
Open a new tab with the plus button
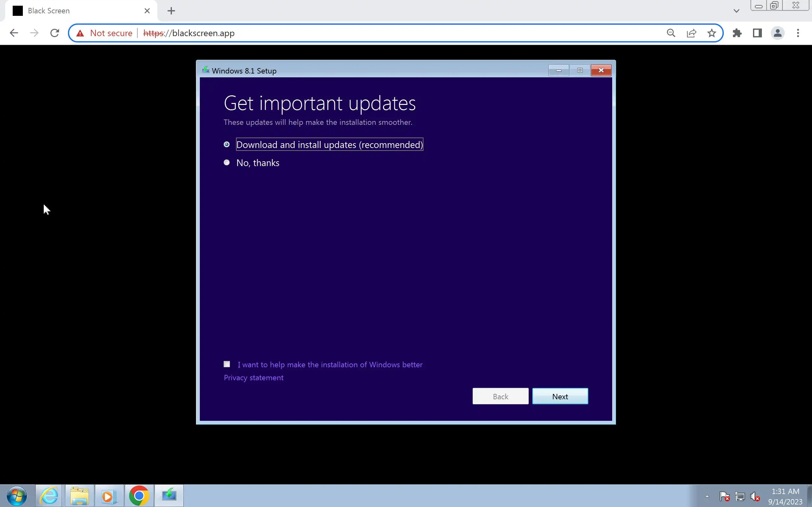171,11
